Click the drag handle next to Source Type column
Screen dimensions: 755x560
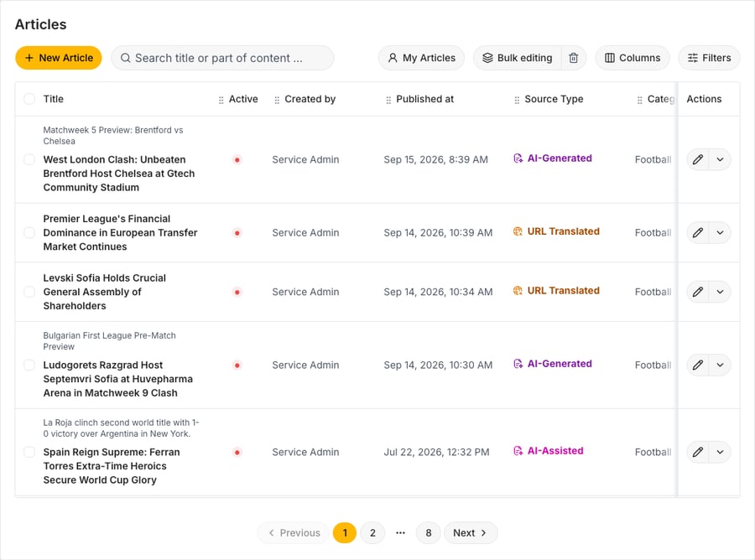[x=517, y=100]
